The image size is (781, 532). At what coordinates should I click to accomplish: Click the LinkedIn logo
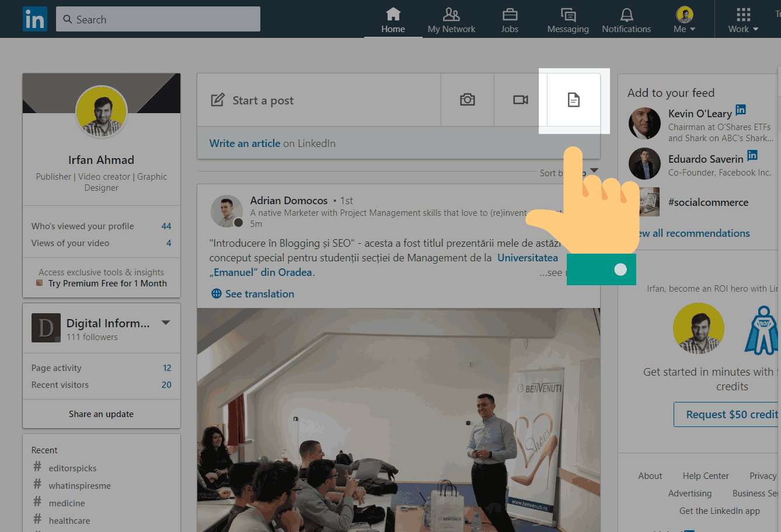[x=35, y=19]
